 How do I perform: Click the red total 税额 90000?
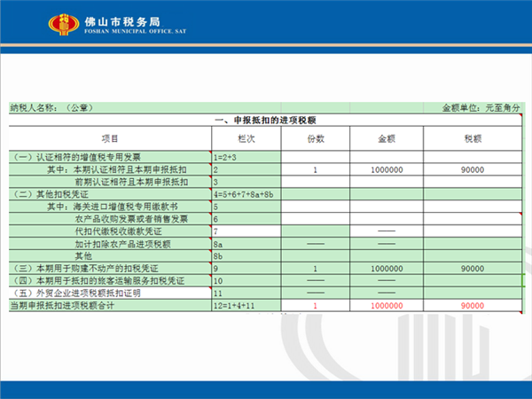[x=473, y=305]
